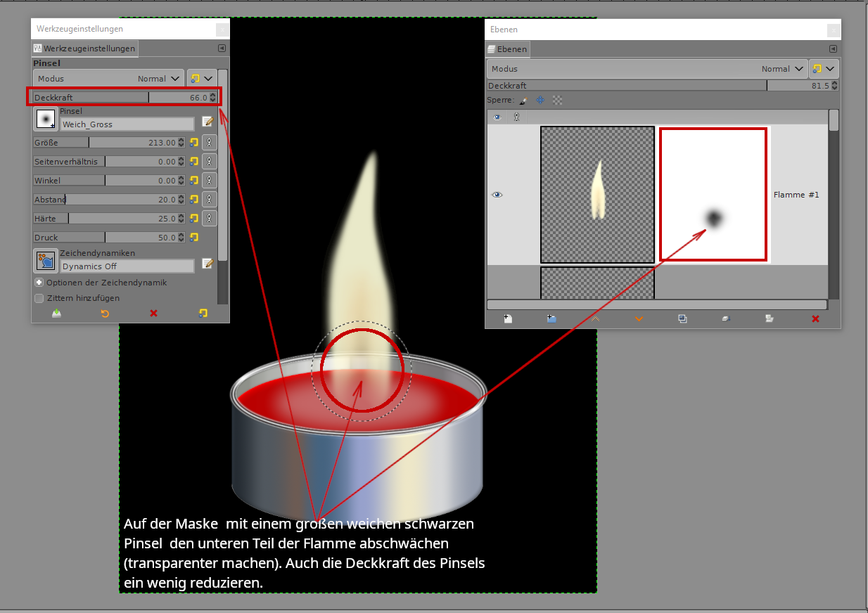Save tool preset in Werkzeugeinstellungen
868x613 pixels.
point(56,314)
